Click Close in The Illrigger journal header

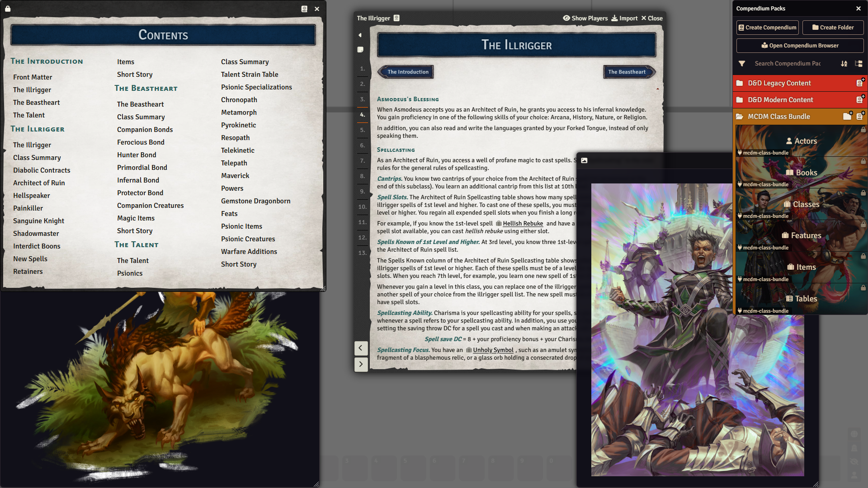click(652, 18)
